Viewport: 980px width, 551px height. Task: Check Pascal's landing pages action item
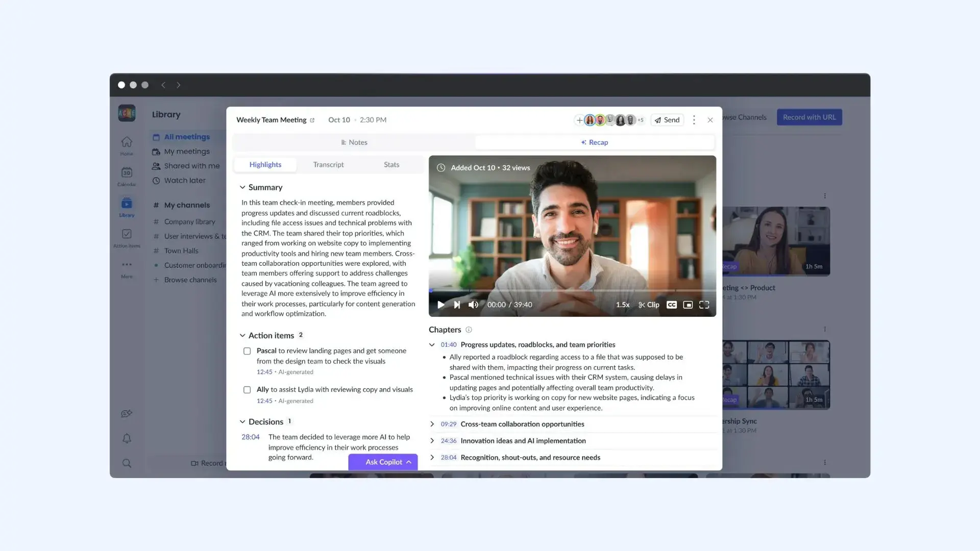pyautogui.click(x=247, y=351)
